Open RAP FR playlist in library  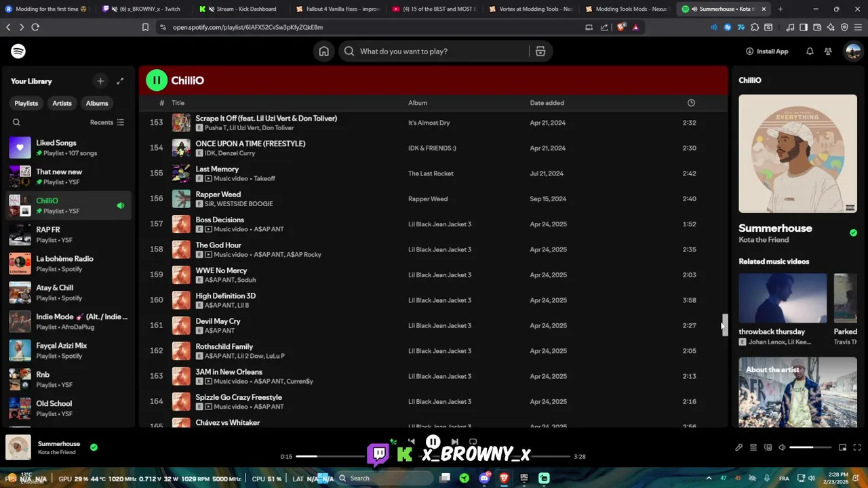pyautogui.click(x=68, y=235)
